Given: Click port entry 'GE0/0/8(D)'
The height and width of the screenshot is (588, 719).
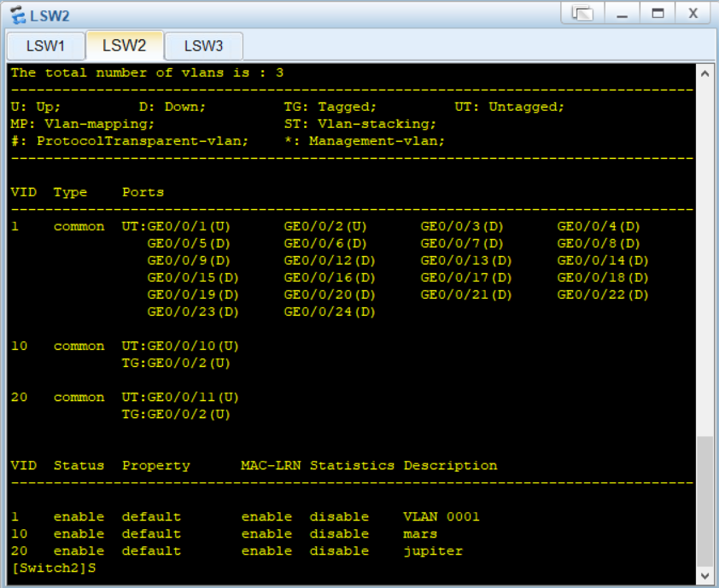Looking at the screenshot, I should click(x=599, y=243).
